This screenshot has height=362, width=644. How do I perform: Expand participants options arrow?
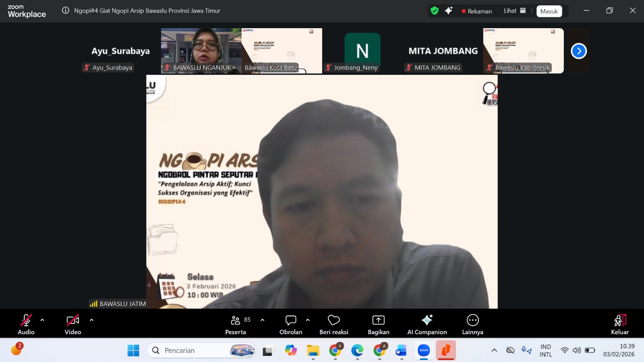click(x=262, y=320)
